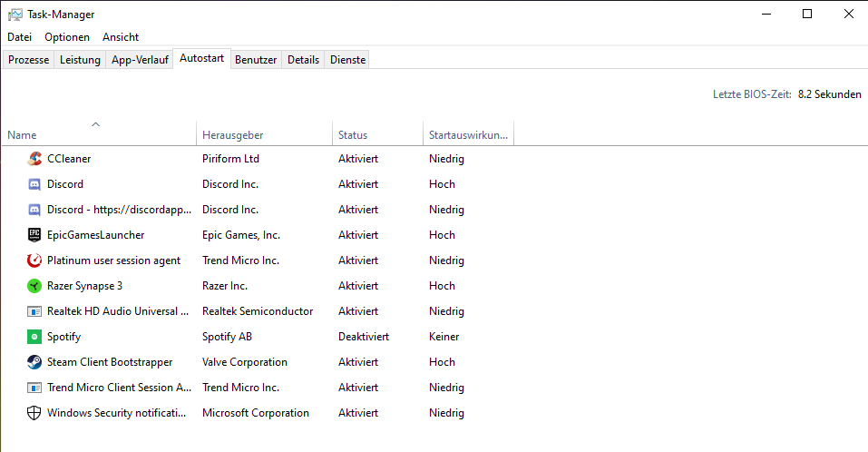
Task: Click the 8.2 Sekunden BIOS time value
Action: click(829, 94)
